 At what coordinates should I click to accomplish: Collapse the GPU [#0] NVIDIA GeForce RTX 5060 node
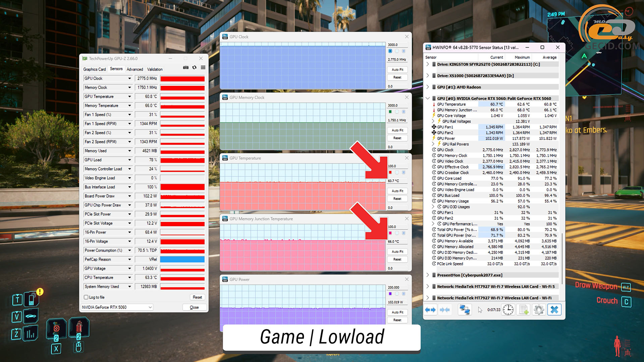point(428,98)
